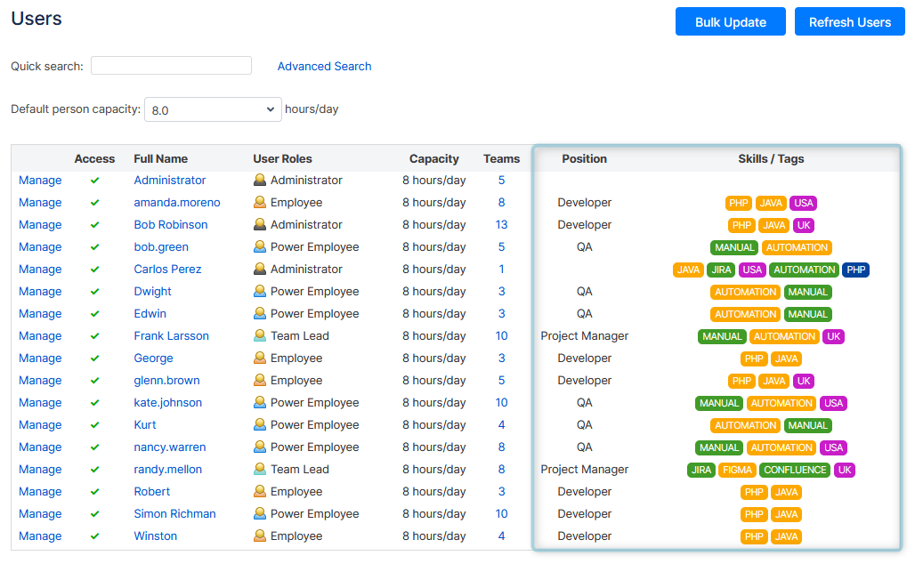This screenshot has width=923, height=588.
Task: Select the CONFLUENCE tag for randy.mellon
Action: tap(794, 470)
